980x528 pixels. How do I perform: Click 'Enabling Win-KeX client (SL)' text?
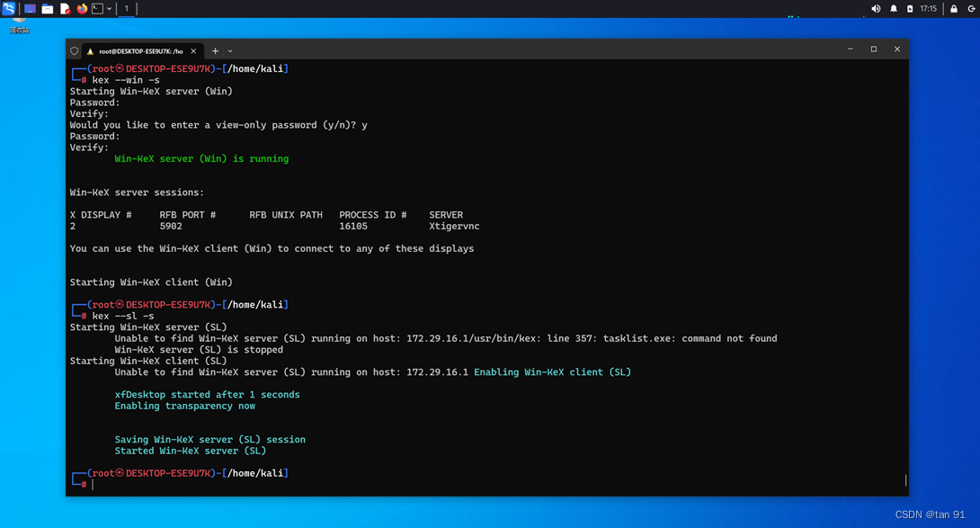[x=553, y=372]
